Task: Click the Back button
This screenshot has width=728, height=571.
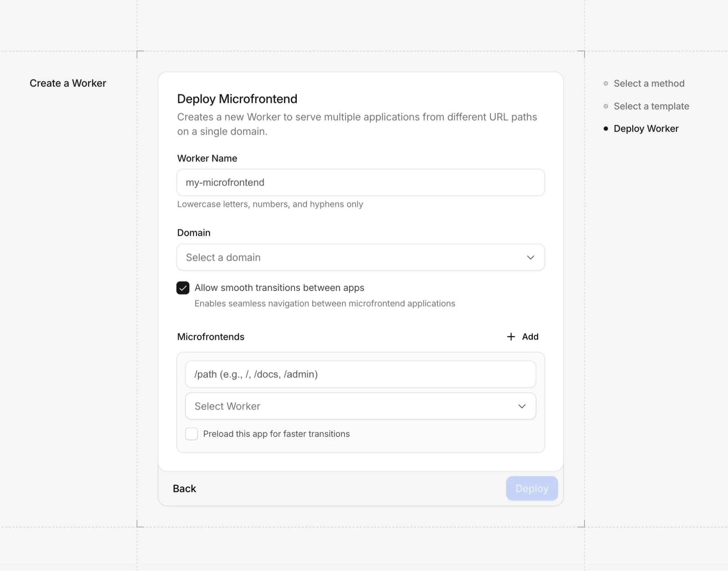Action: pyautogui.click(x=184, y=488)
